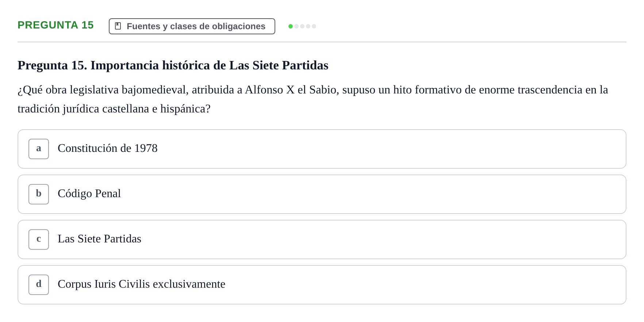
Task: Click the 'PREGUNTA 15' header label
Action: 55,25
